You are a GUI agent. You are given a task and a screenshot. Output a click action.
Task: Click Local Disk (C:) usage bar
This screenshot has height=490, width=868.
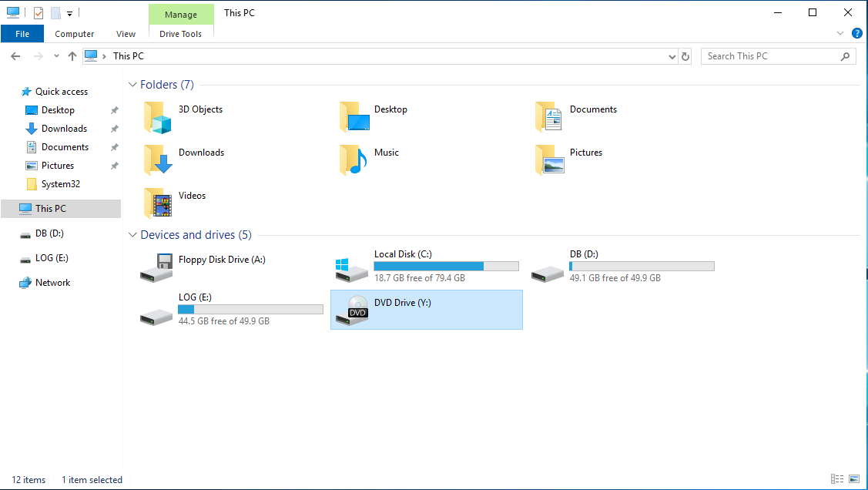coord(446,267)
